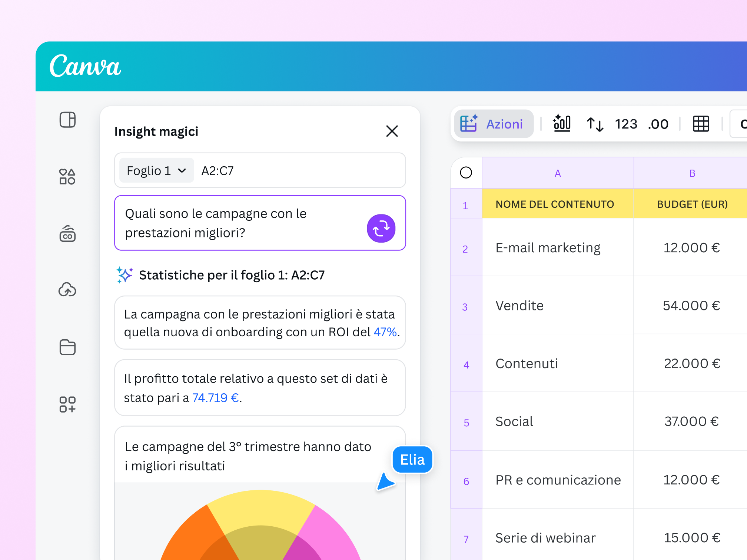Viewport: 747px width, 560px height.
Task: Open the Projects folder panel
Action: 67,347
